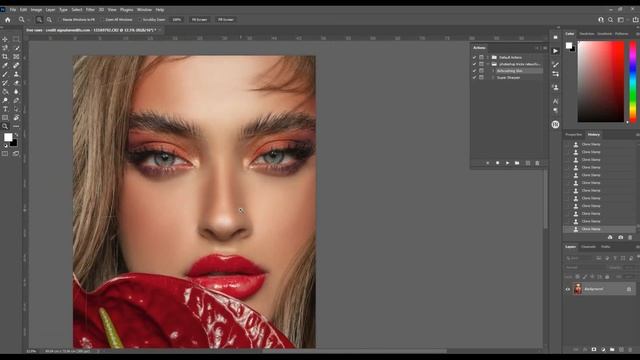Open the Actions panel flyout menu
Screen dimensions: 640x360
(545, 48)
